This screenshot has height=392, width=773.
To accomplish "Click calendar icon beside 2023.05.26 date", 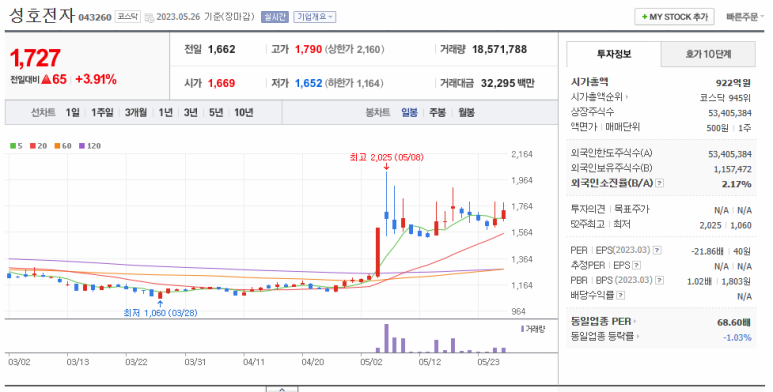I will click(149, 18).
